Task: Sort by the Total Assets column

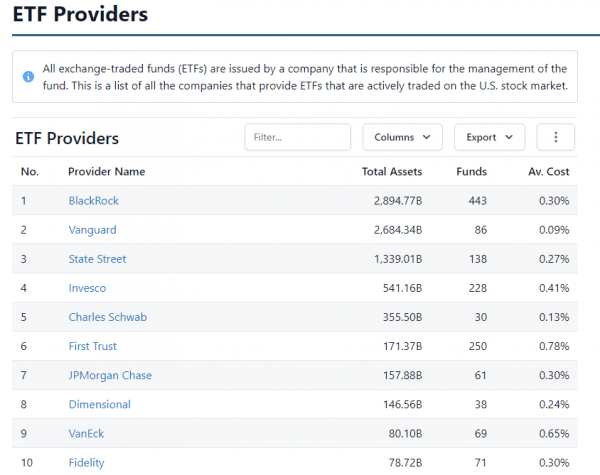Action: tap(392, 172)
